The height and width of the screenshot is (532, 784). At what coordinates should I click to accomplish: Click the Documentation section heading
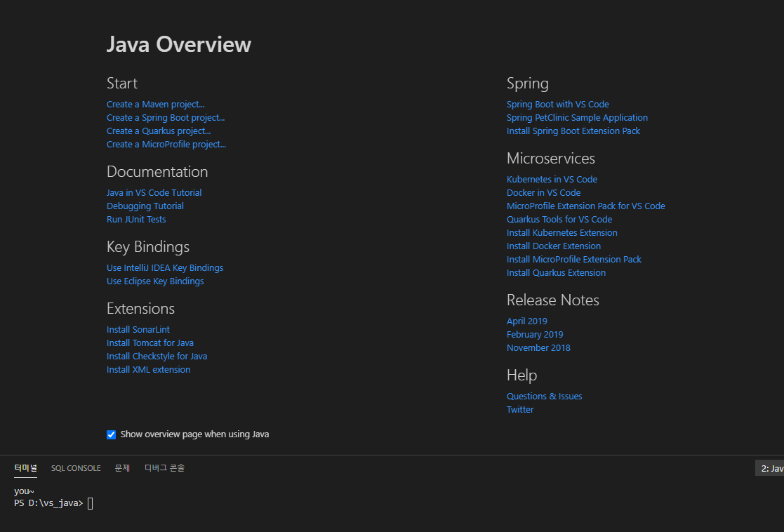(157, 171)
